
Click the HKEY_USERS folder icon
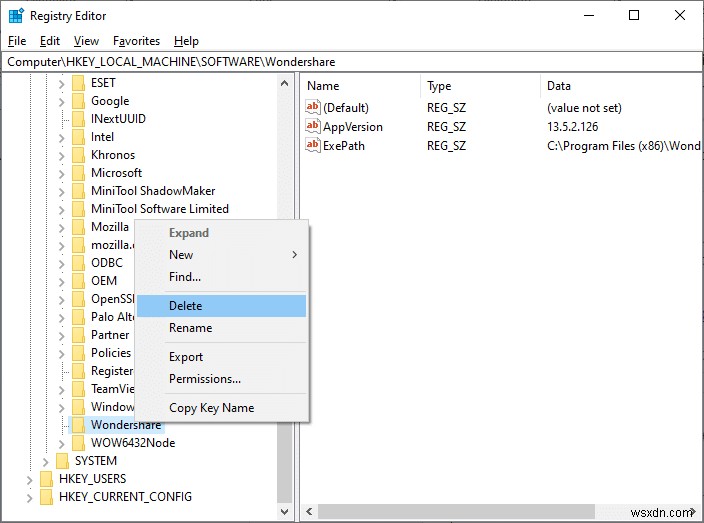tap(46, 479)
